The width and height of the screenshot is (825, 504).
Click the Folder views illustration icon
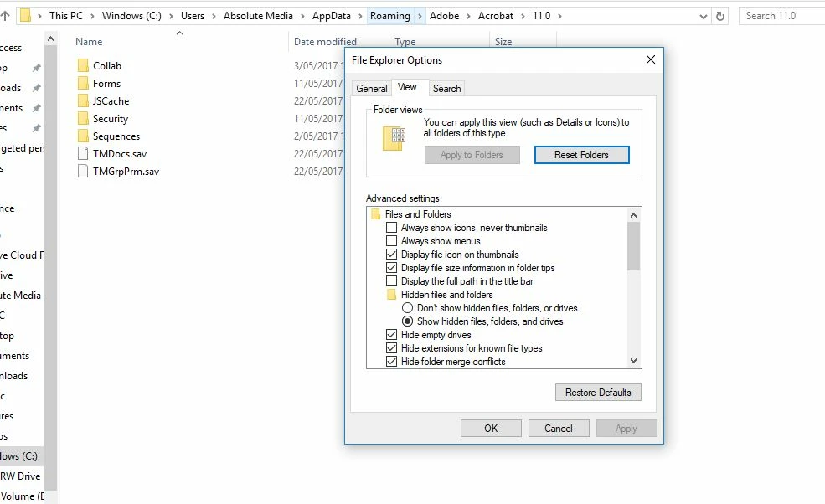click(x=394, y=138)
